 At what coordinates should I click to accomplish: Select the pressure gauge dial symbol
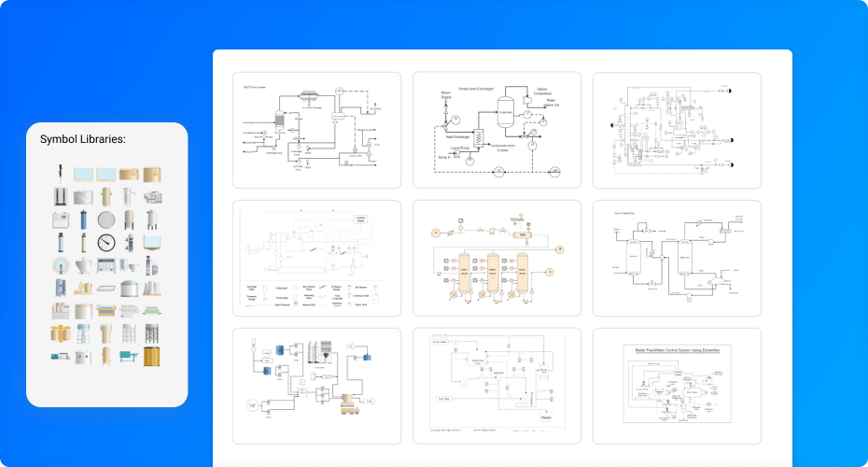coord(106,243)
